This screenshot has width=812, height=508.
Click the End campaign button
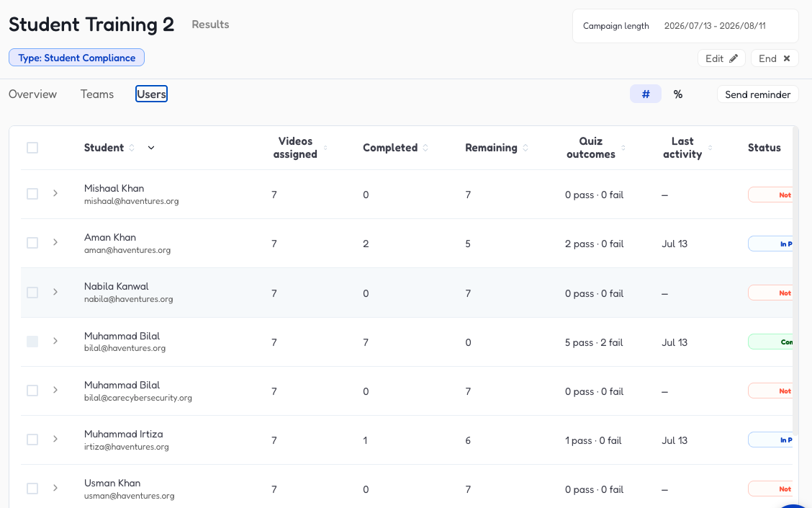click(775, 58)
